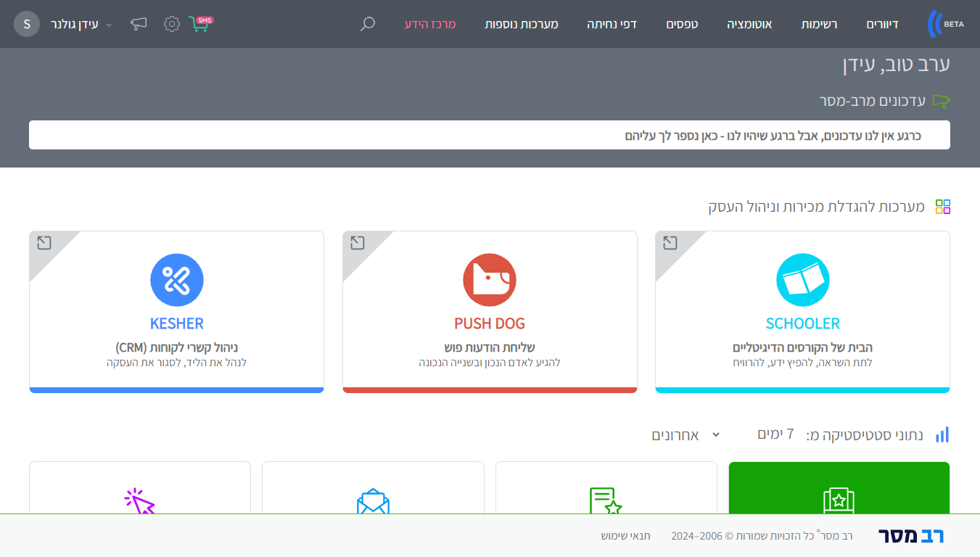Click the blue open envelope statistic icon

373,502
